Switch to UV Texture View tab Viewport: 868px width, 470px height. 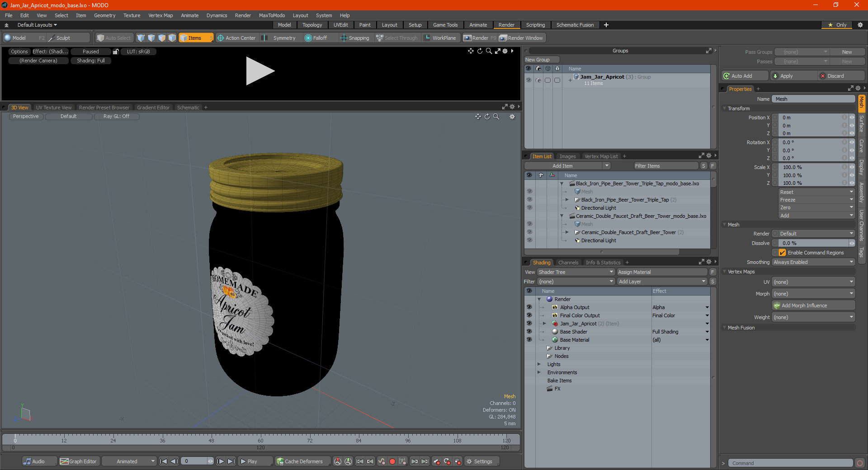pyautogui.click(x=54, y=108)
